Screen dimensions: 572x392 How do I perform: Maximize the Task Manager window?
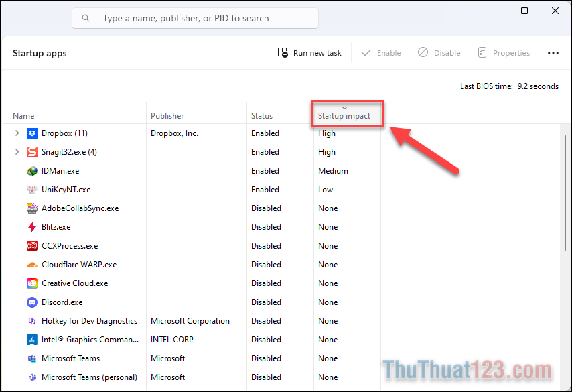click(x=524, y=11)
